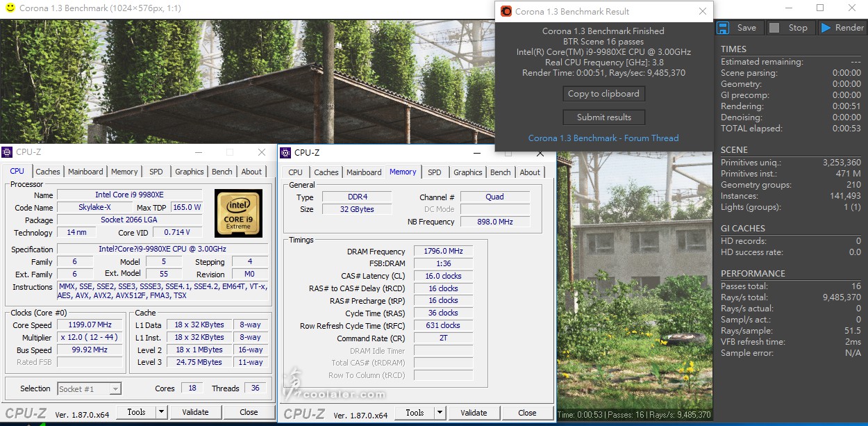Image resolution: width=868 pixels, height=426 pixels.
Task: Click the Multiplier value x 12.0 (12 - 44)
Action: (x=90, y=337)
